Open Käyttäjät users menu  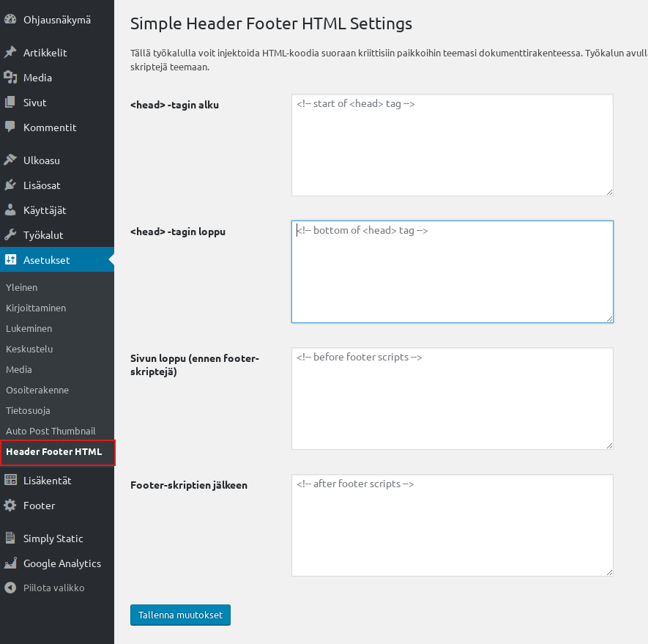57,210
